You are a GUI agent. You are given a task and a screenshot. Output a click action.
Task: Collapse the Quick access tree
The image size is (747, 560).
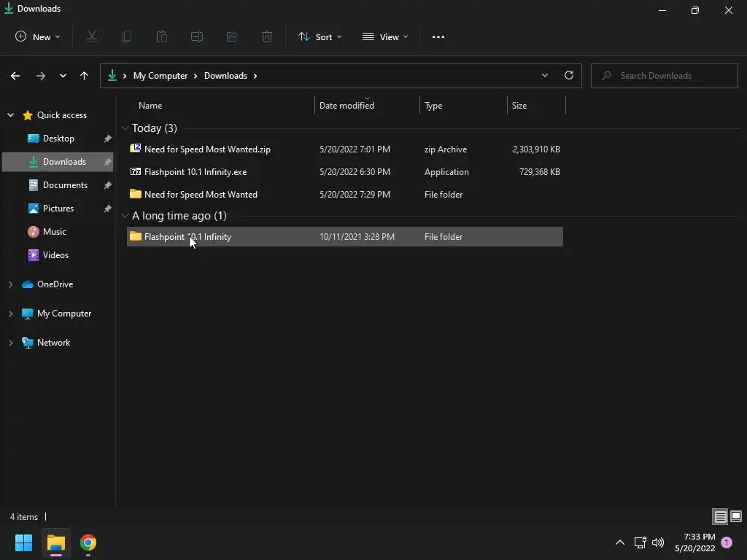tap(10, 114)
